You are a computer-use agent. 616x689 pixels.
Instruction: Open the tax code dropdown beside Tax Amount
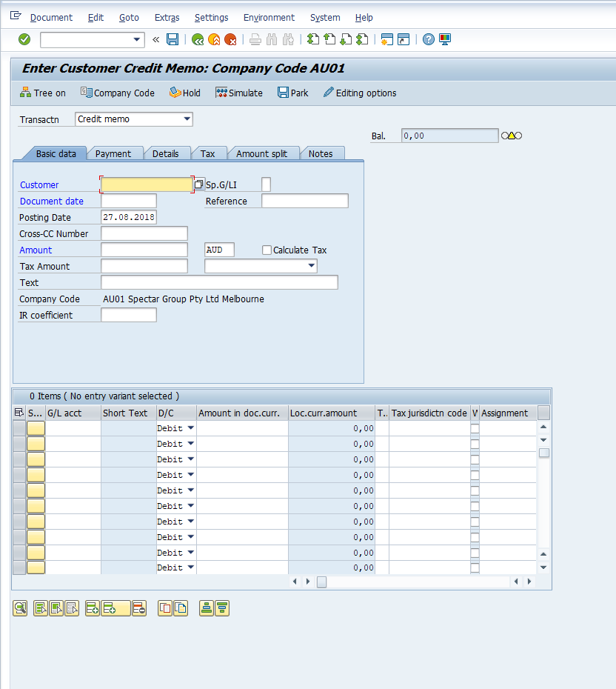click(x=311, y=266)
